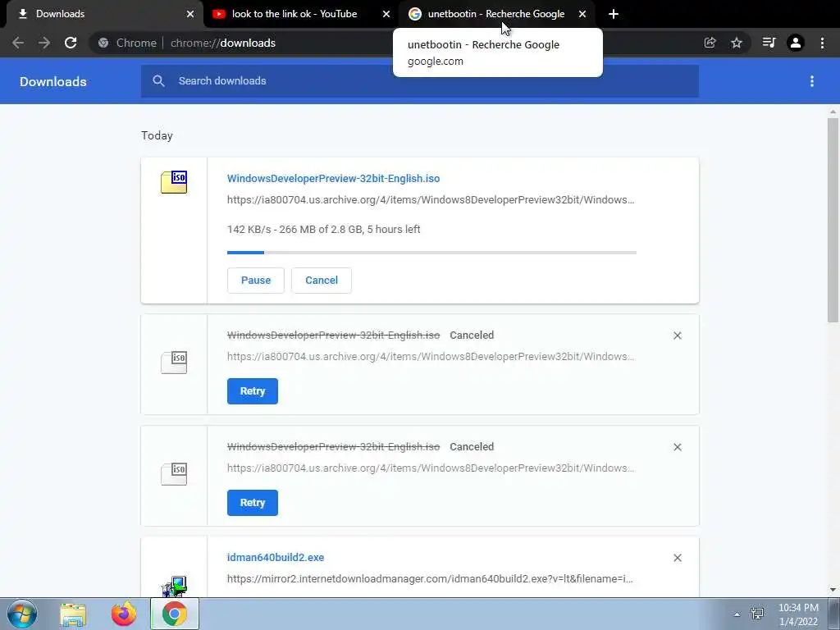This screenshot has height=630, width=840.
Task: Cancel the active ISO download
Action: (x=322, y=281)
